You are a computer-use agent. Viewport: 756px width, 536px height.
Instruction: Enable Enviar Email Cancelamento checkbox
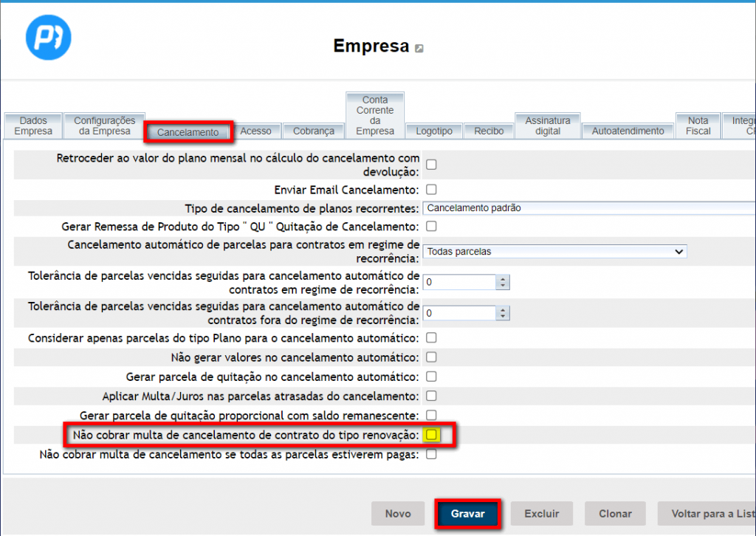[x=431, y=190]
